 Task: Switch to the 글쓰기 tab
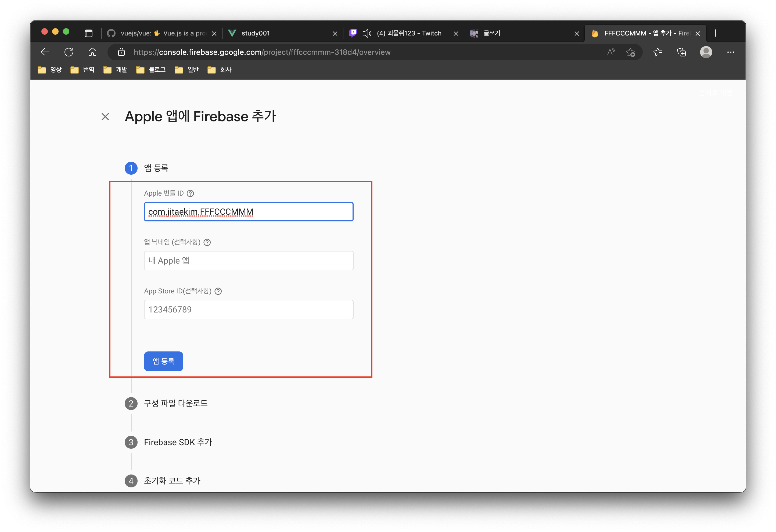pos(524,33)
